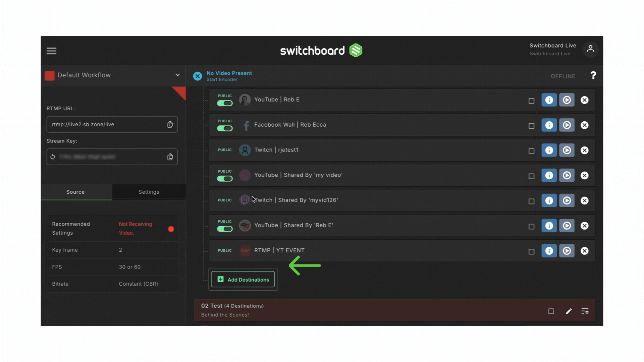Click the Stream Key input field
644x362 pixels.
(x=112, y=157)
